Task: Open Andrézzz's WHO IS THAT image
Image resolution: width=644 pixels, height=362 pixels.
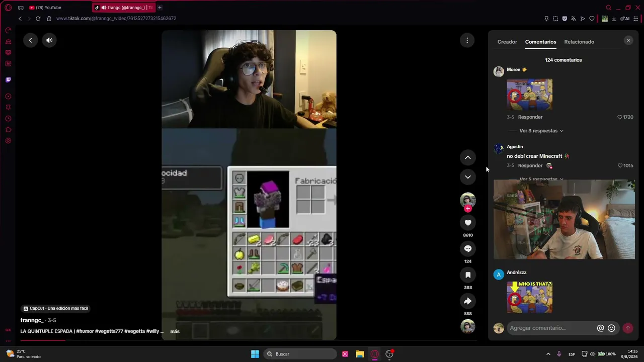Action: click(x=529, y=297)
